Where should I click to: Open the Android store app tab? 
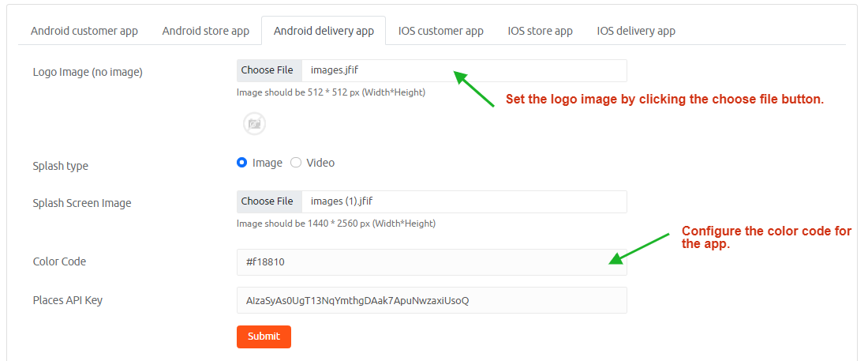click(x=206, y=31)
